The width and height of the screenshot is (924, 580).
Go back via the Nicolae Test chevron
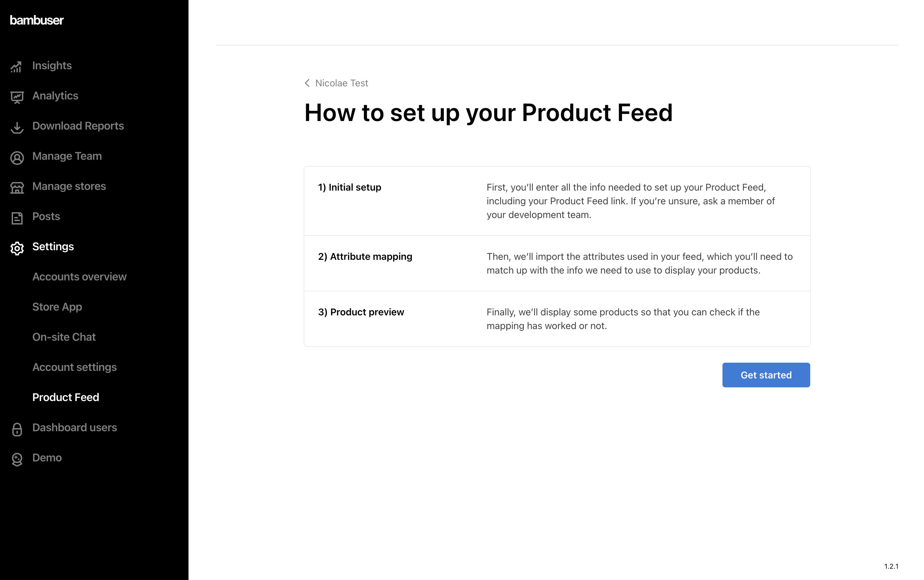[307, 83]
